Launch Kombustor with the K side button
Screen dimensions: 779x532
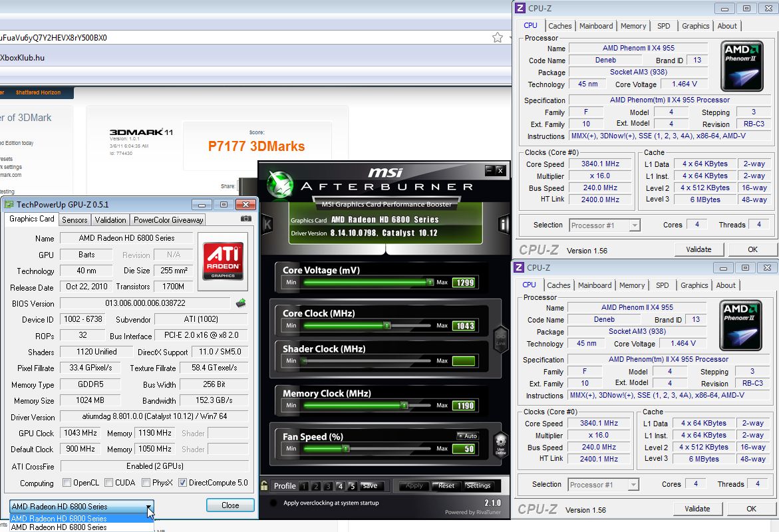point(267,225)
